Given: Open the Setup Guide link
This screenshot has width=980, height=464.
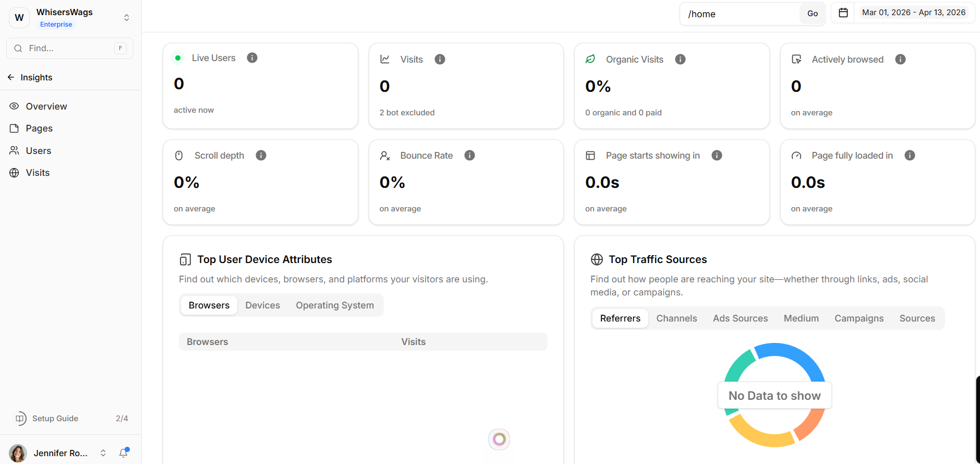Looking at the screenshot, I should coord(55,419).
